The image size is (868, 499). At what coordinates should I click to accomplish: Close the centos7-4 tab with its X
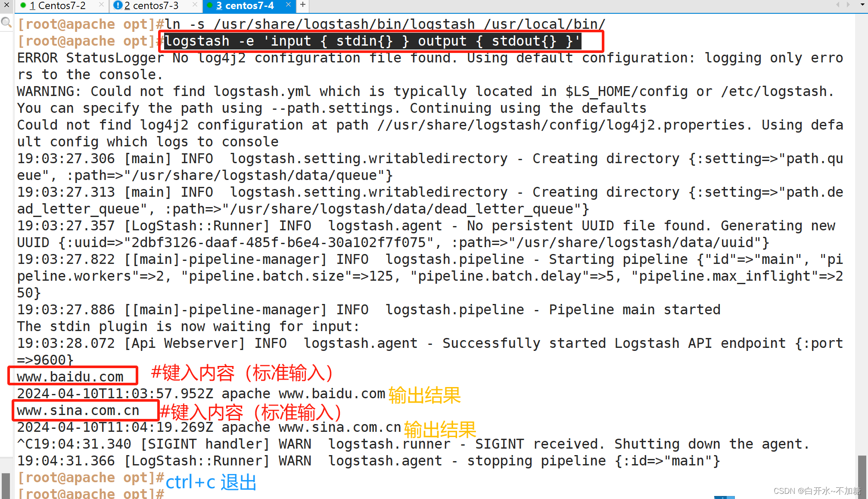click(288, 5)
